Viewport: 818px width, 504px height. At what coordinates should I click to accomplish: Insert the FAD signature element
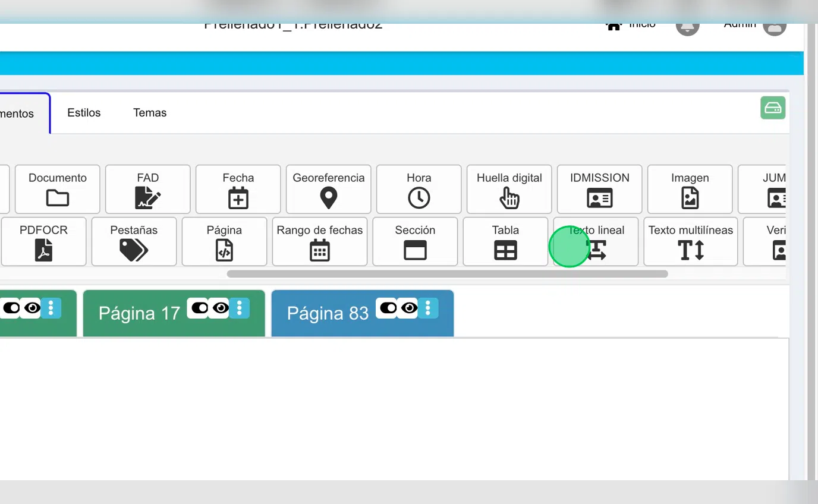pos(147,189)
